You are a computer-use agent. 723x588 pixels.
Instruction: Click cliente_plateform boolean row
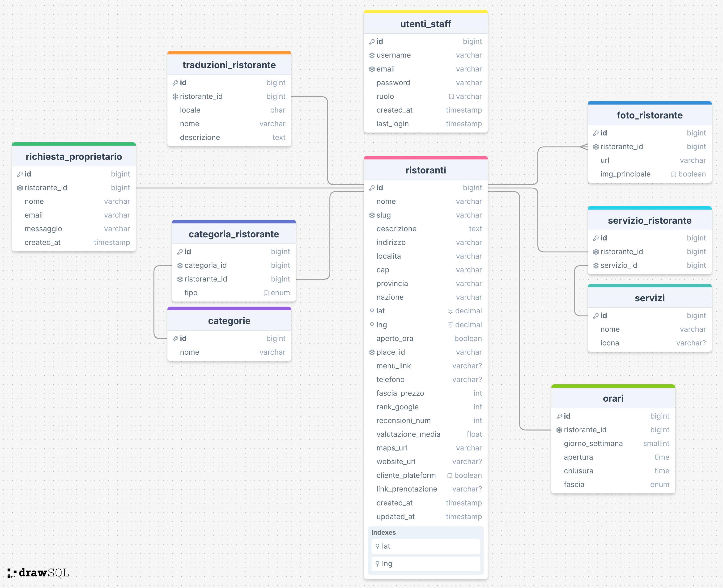click(425, 475)
